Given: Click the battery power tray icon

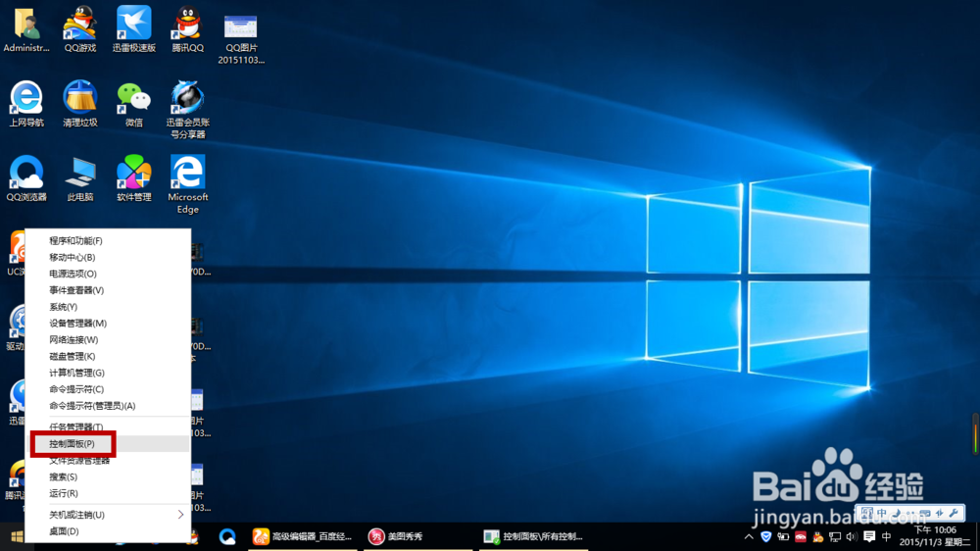Looking at the screenshot, I should 782,536.
